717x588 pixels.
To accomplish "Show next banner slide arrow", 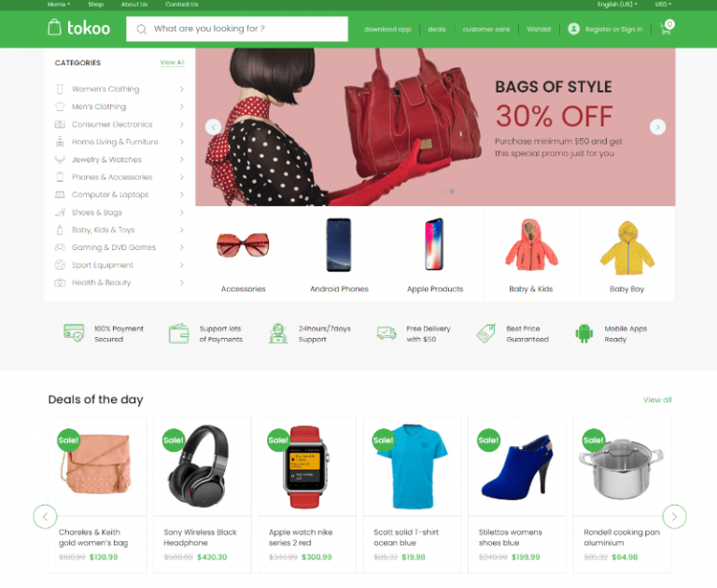I will click(657, 127).
